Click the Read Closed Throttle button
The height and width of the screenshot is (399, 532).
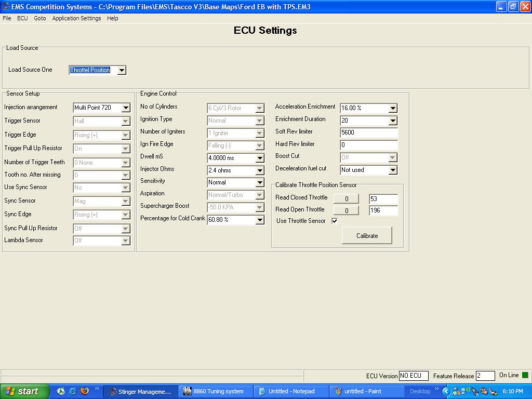point(346,198)
